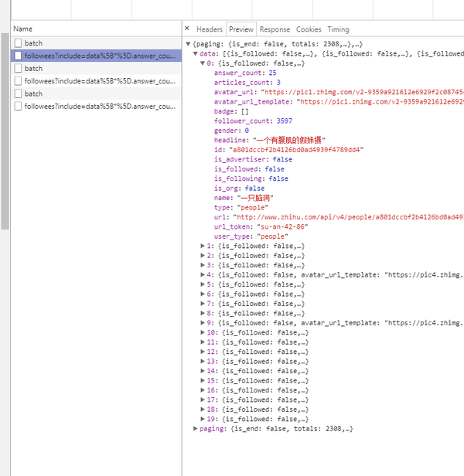Viewport: 464px width, 476px height.
Task: Open the Cookies tab
Action: pos(309,29)
